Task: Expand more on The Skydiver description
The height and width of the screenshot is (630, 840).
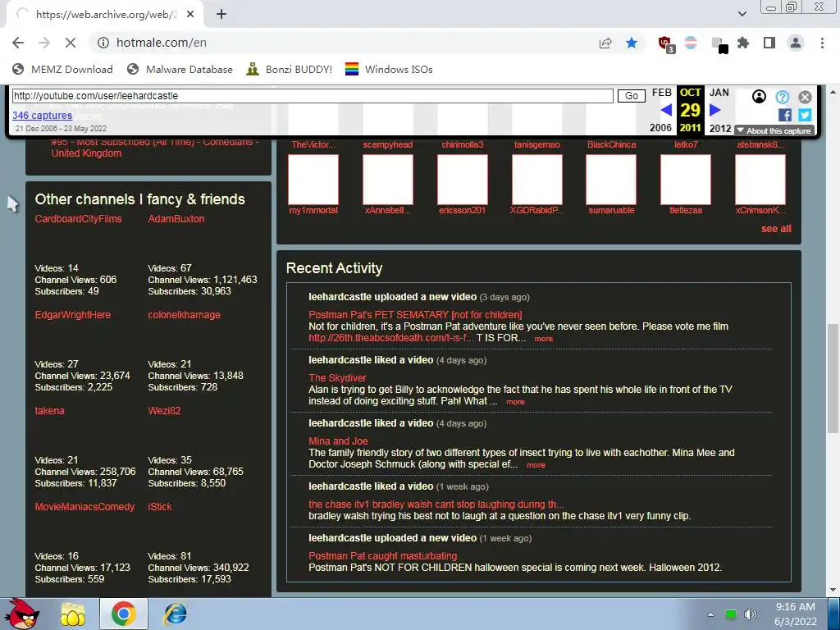Action: tap(515, 402)
